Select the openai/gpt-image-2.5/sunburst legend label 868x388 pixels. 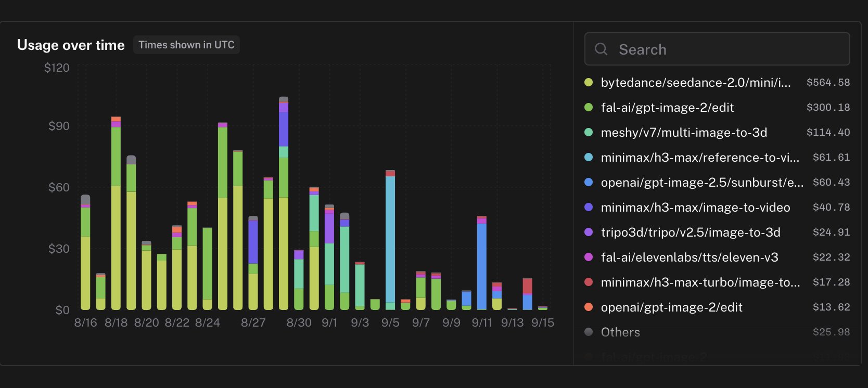click(702, 182)
